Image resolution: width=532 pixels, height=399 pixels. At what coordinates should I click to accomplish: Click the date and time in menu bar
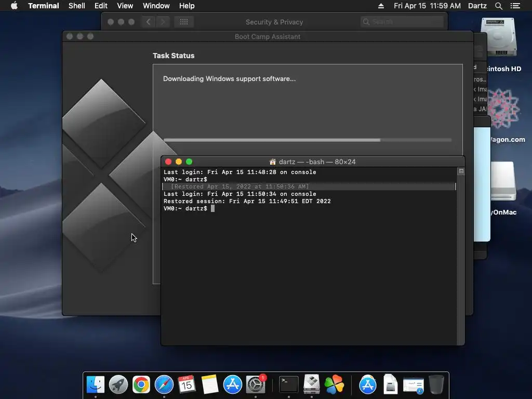pyautogui.click(x=427, y=6)
